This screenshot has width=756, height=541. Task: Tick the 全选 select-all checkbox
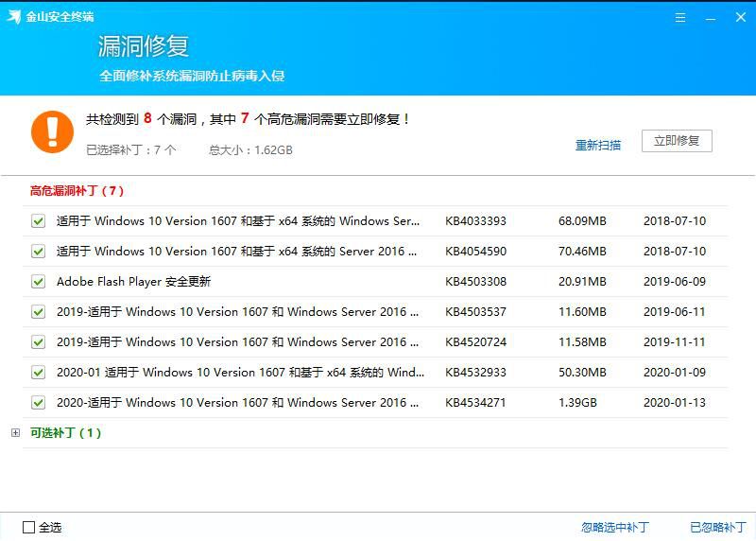[x=29, y=527]
